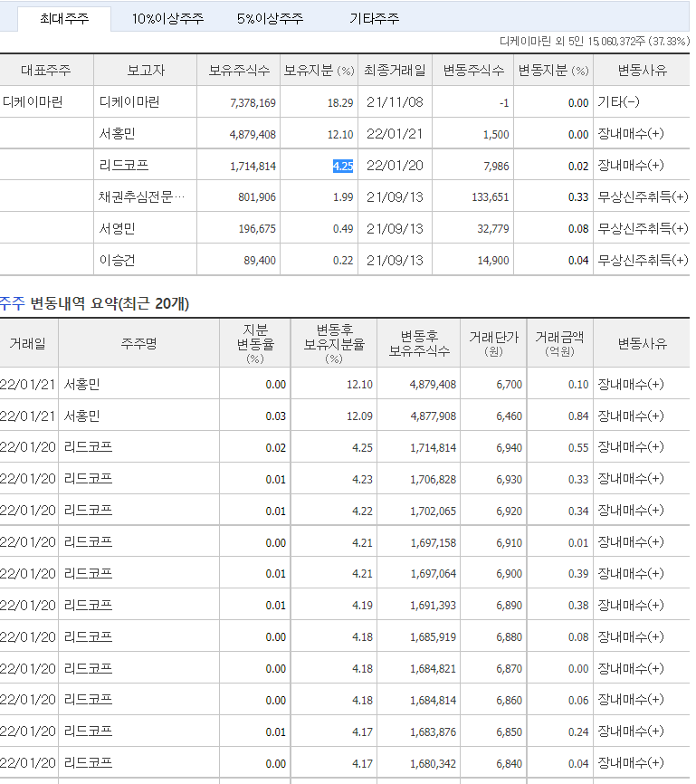This screenshot has height=784, width=696.
Task: Click the shares value 196,675
Action: coord(257,229)
